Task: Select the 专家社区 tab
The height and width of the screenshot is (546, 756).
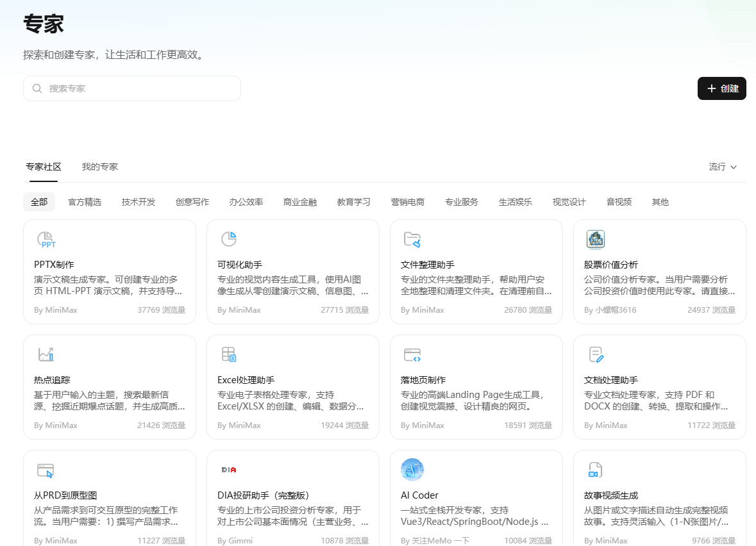Action: coord(43,167)
